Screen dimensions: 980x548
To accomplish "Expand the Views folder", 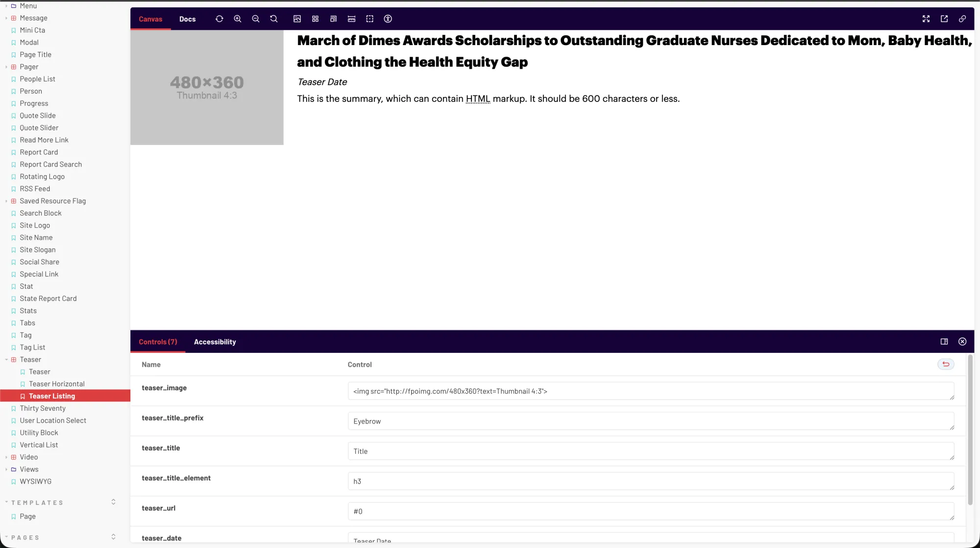I will 6,470.
